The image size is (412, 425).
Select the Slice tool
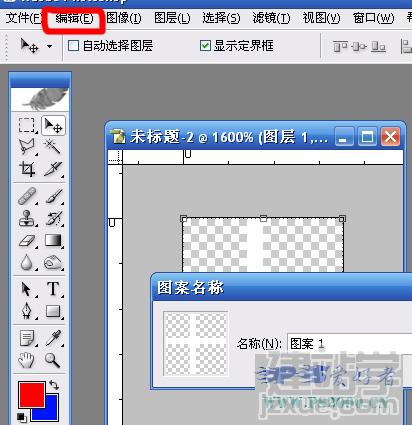[x=53, y=169]
